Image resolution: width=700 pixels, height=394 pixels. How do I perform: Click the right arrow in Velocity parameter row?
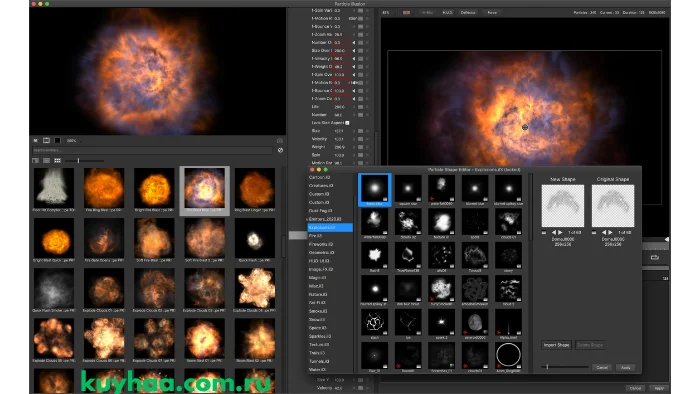(x=367, y=139)
